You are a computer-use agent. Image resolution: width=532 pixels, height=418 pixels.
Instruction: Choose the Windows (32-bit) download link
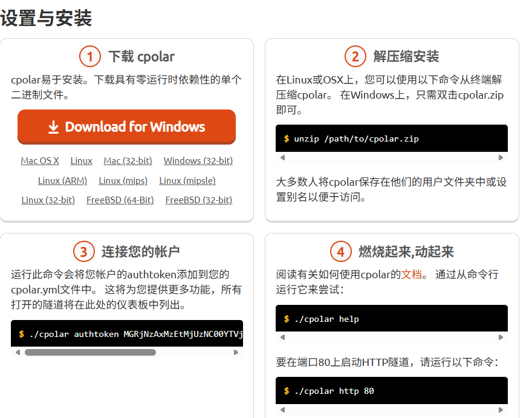tap(198, 161)
